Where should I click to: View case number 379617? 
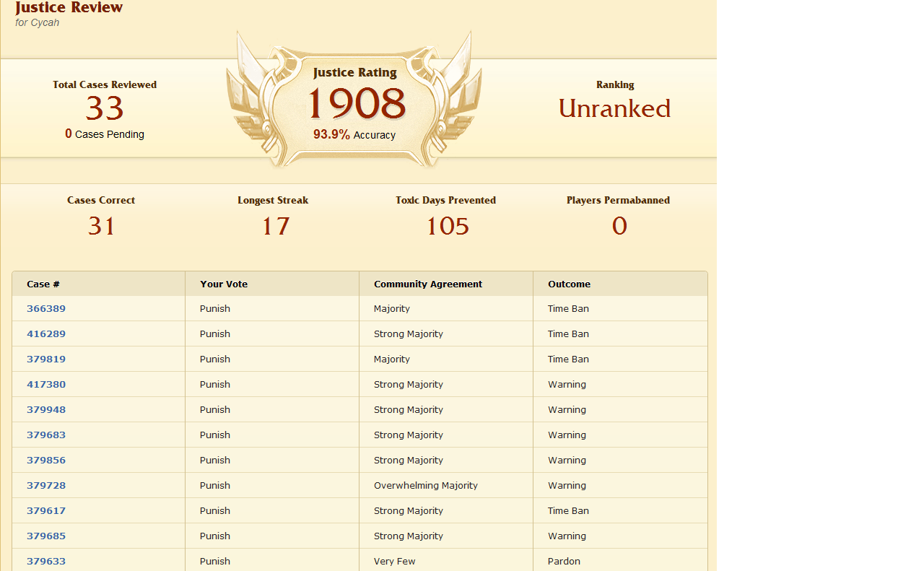point(46,510)
